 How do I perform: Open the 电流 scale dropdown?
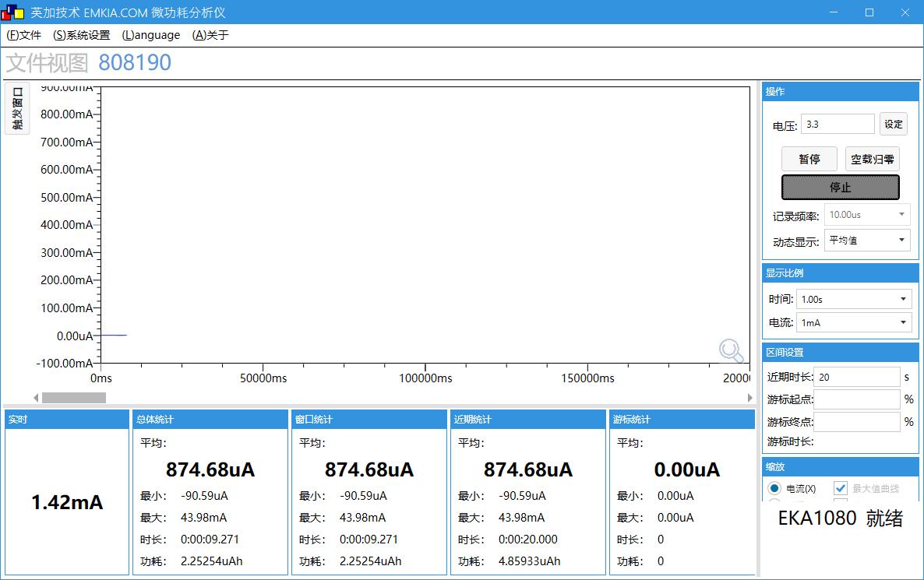(x=854, y=322)
